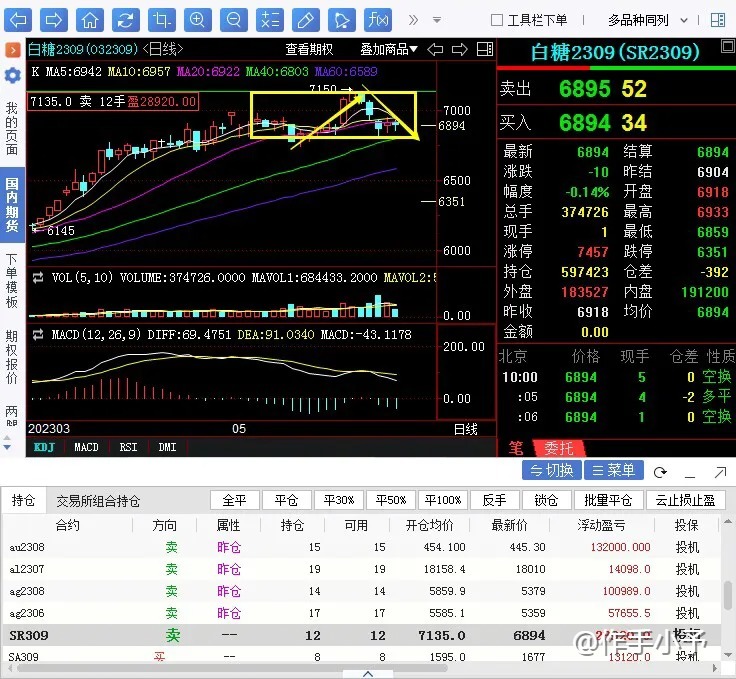Viewport: 736px width, 679px height.
Task: Click the back arrow toolbar icon
Action: click(x=19, y=20)
